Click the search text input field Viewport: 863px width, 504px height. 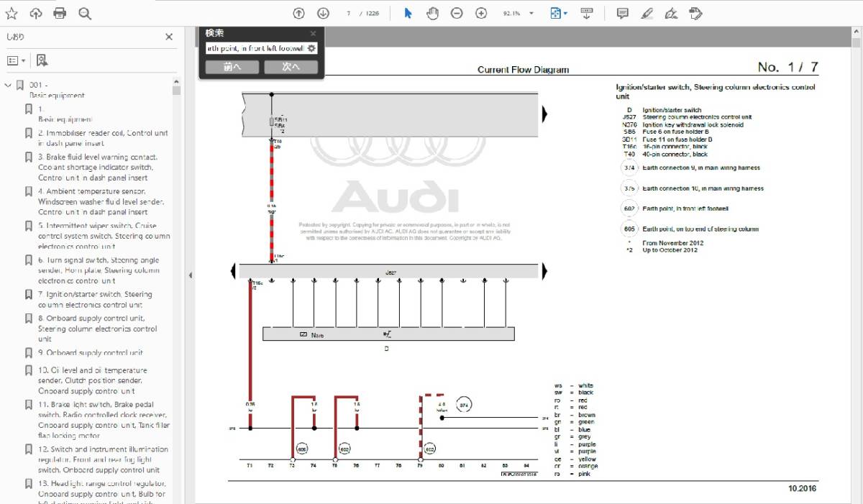coord(255,48)
